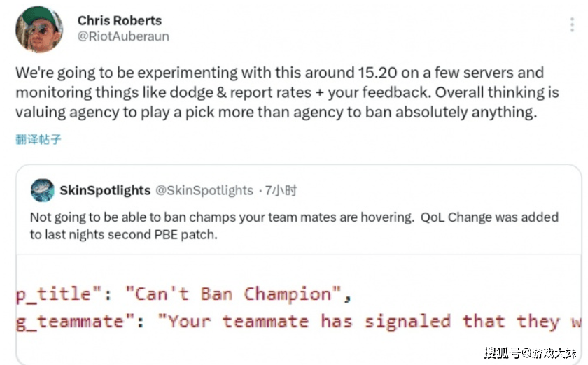Click the 搜狐号@游戏大妹 watermark

(x=531, y=352)
